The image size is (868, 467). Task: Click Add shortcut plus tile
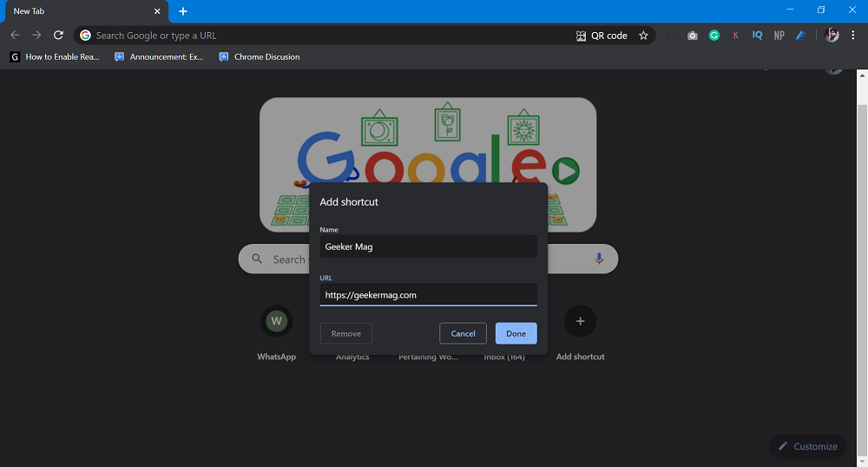[x=580, y=333]
